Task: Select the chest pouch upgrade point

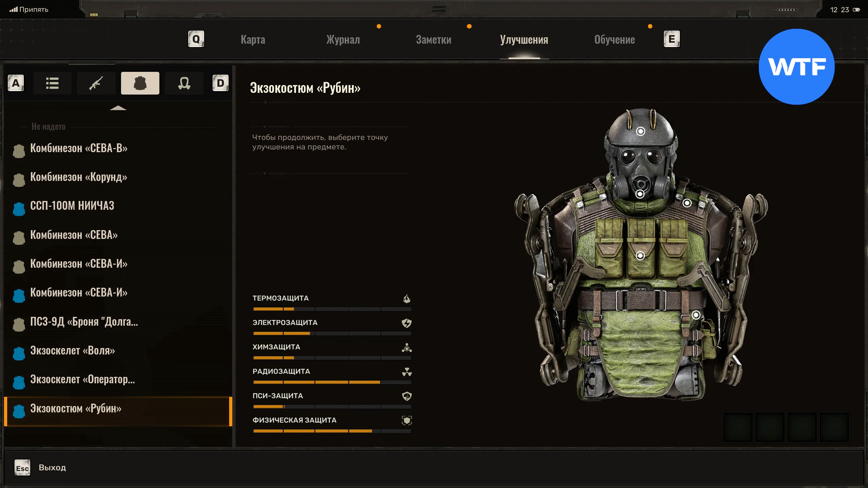Action: [x=640, y=256]
